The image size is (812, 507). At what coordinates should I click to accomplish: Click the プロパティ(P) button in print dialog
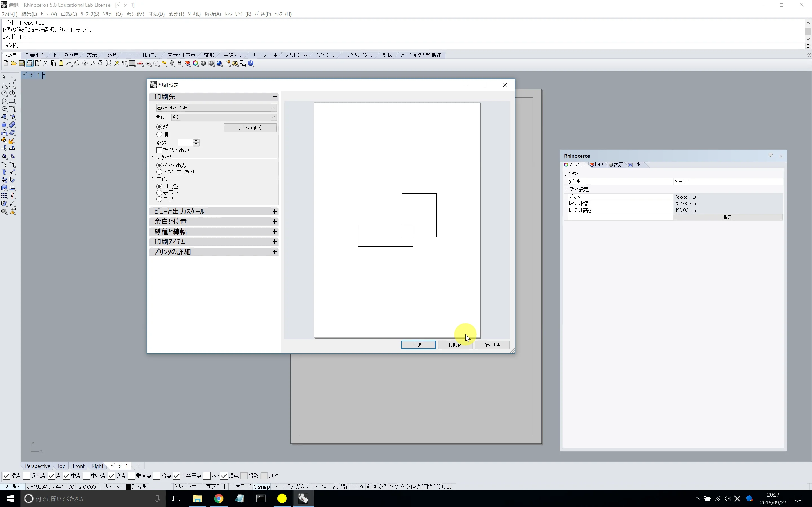(250, 127)
